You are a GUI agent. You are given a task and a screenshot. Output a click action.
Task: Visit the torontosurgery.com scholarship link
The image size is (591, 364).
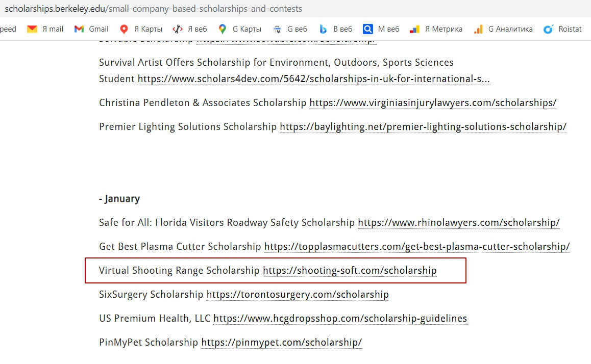coord(297,295)
